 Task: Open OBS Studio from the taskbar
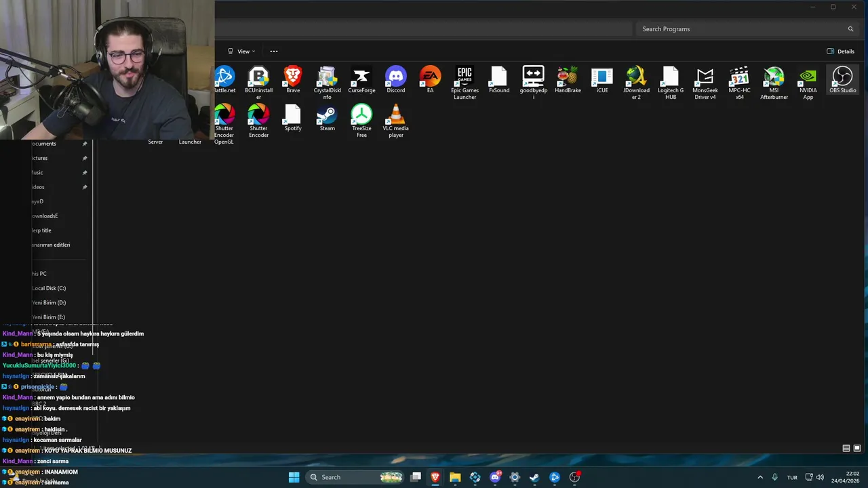pos(574,477)
